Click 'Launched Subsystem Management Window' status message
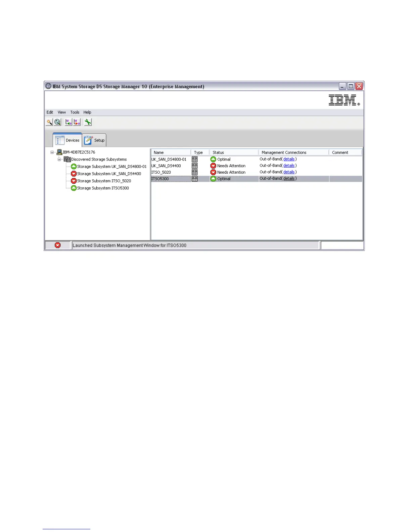Viewport: 411px width, 532px height. [x=130, y=246]
